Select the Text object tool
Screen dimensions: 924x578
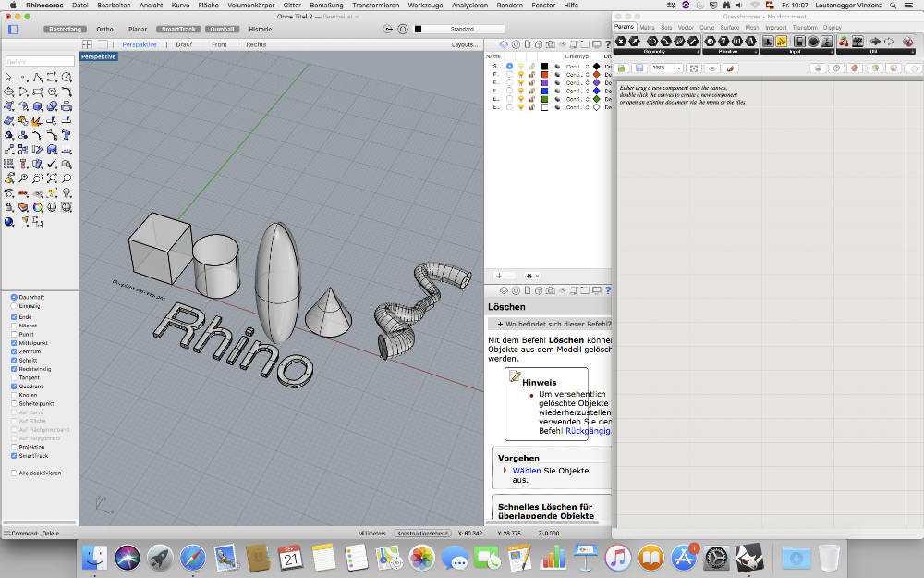(67, 135)
